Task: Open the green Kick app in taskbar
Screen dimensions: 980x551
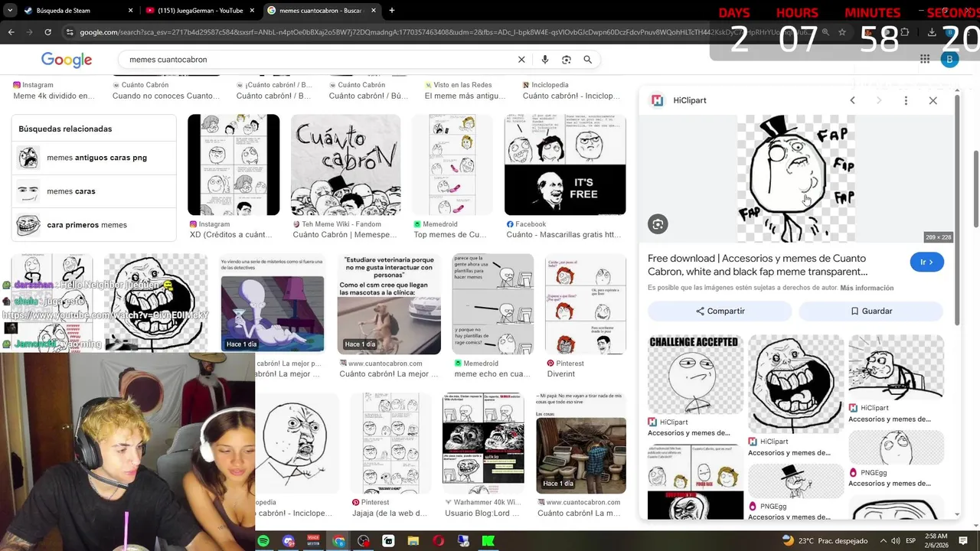Action: click(x=488, y=541)
